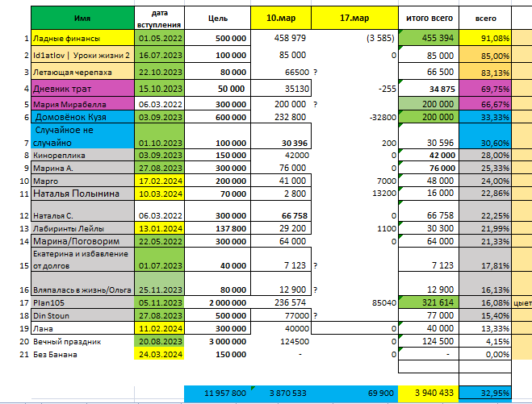This screenshot has width=532, height=404.
Task: Select the 'итого всего' header cell
Action: coord(429,18)
